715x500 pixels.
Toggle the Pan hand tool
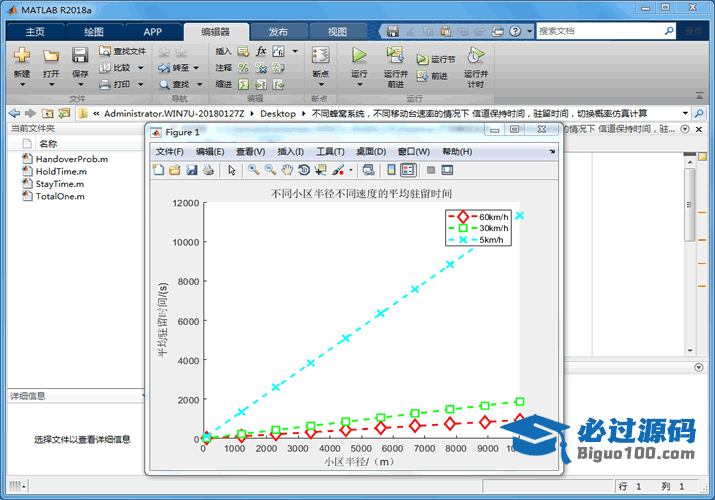pos(287,170)
